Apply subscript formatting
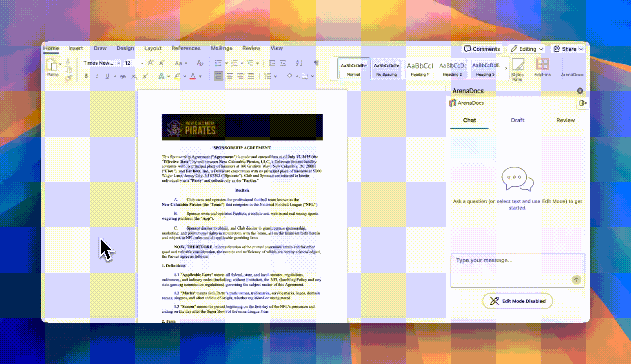 (134, 75)
